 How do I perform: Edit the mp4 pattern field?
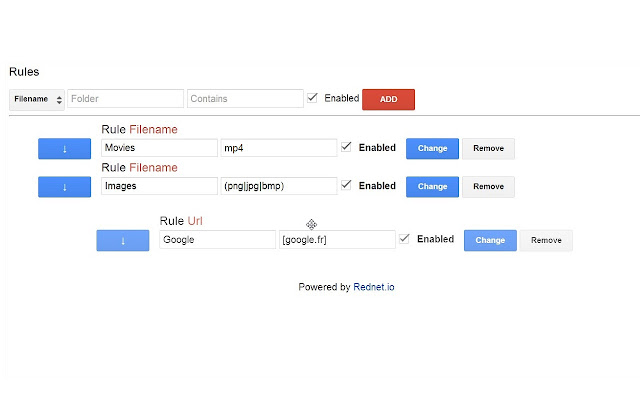[278, 148]
